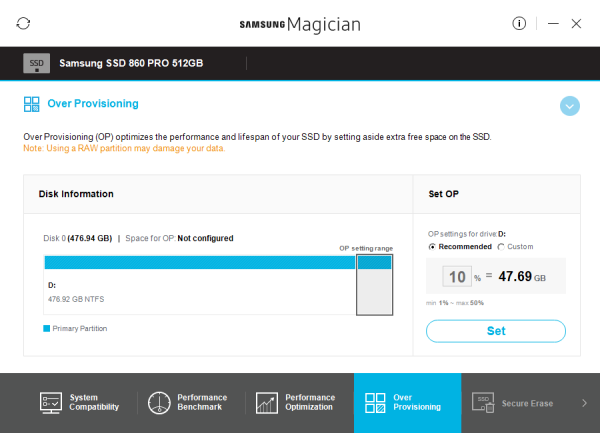Screen dimensions: 600x433
Task: Click the Performance Optimization chart icon
Action: tap(267, 403)
